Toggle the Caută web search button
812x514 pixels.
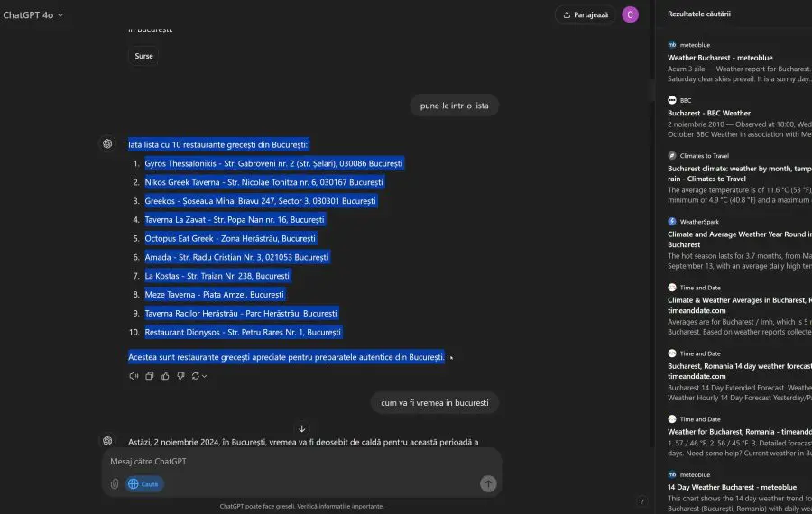point(144,484)
